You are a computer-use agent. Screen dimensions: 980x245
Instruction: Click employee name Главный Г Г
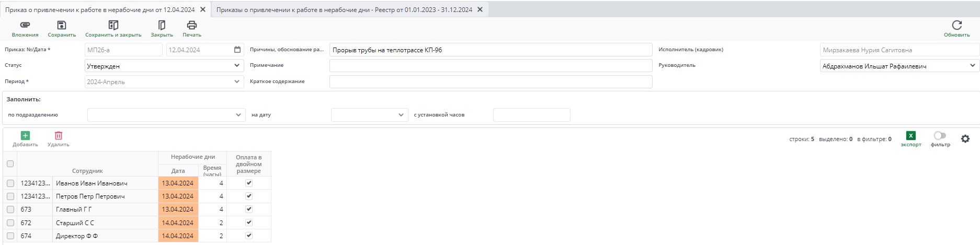[x=74, y=209]
